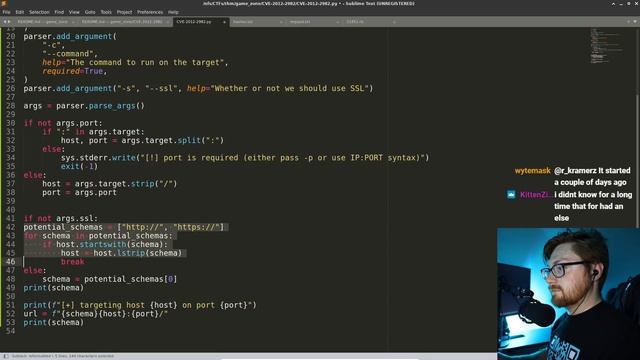Click 'port = args.port' on line 38
Image resolution: width=640 pixels, height=360 pixels.
tap(80, 192)
